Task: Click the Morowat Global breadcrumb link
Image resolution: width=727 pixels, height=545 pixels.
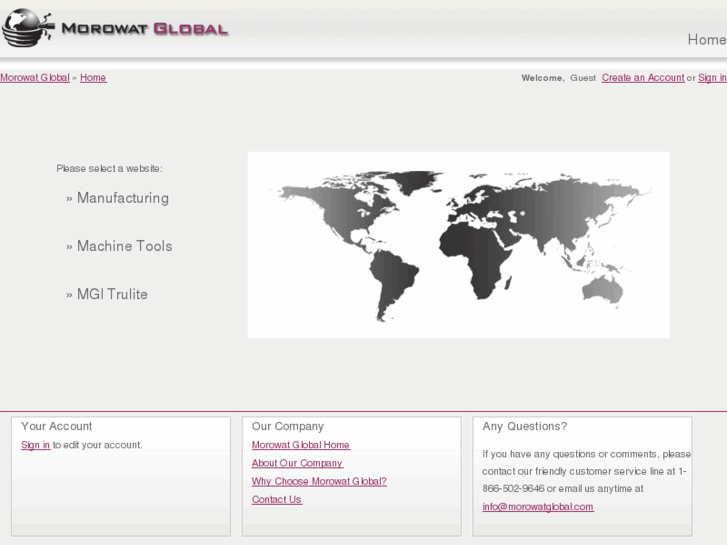Action: pyautogui.click(x=34, y=78)
